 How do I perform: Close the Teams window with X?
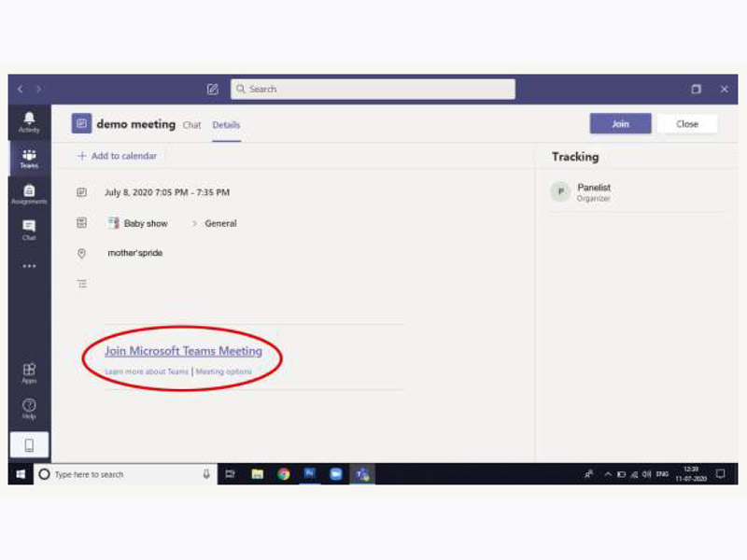725,89
